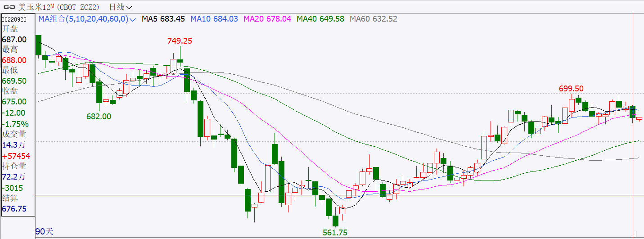Click the open interest value 72.2万
The width and height of the screenshot is (644, 239).
click(14, 177)
